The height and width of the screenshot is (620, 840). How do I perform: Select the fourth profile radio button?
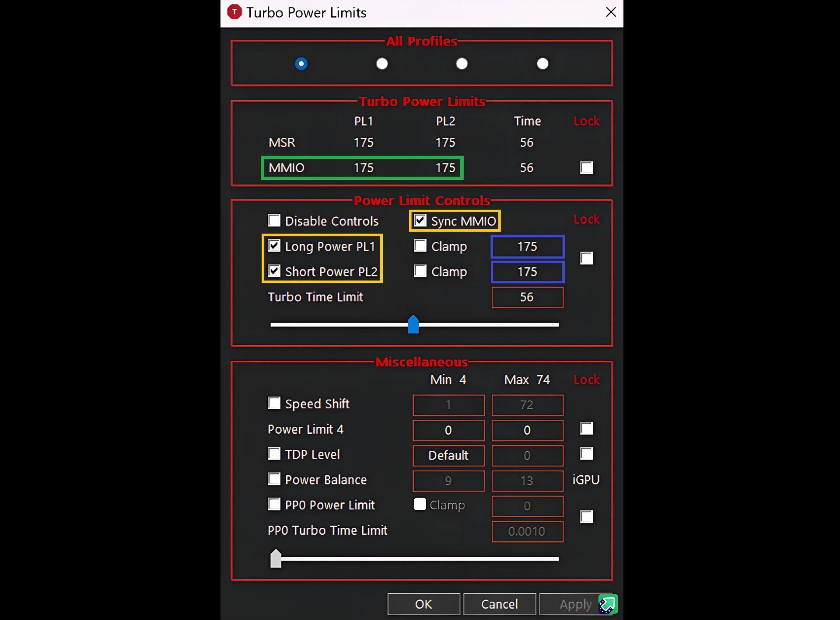click(542, 64)
